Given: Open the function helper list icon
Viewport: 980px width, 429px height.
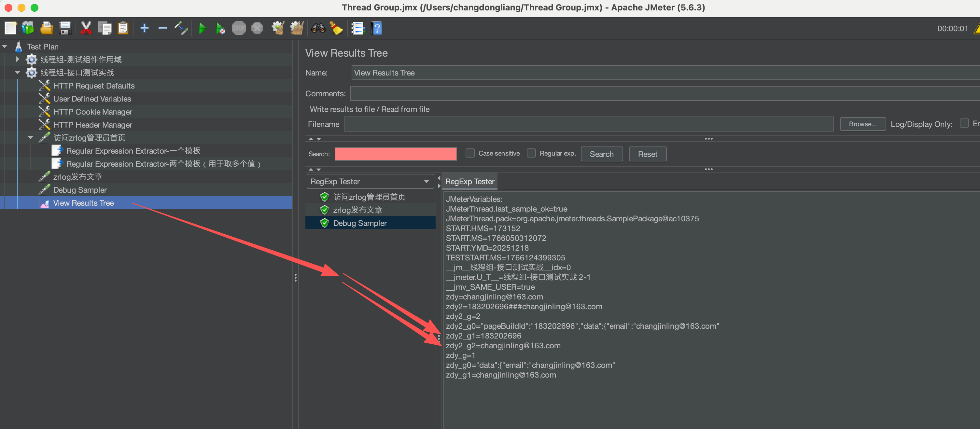Looking at the screenshot, I should (x=357, y=28).
